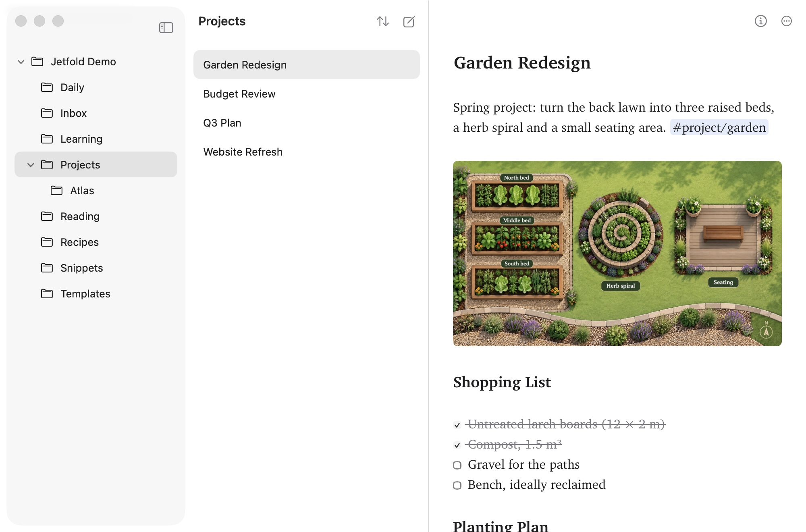This screenshot has width=806, height=532.
Task: Click the Garden Redesign note title
Action: pyautogui.click(x=522, y=63)
